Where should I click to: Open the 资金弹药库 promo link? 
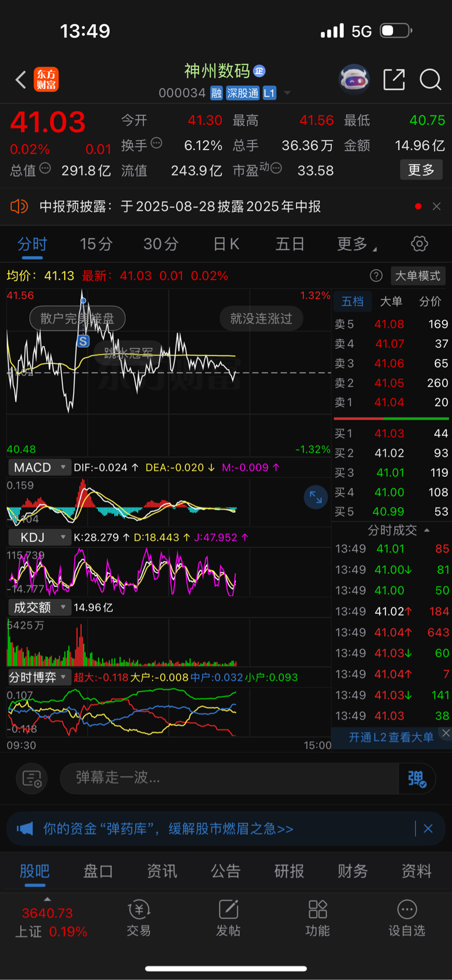coord(168,829)
